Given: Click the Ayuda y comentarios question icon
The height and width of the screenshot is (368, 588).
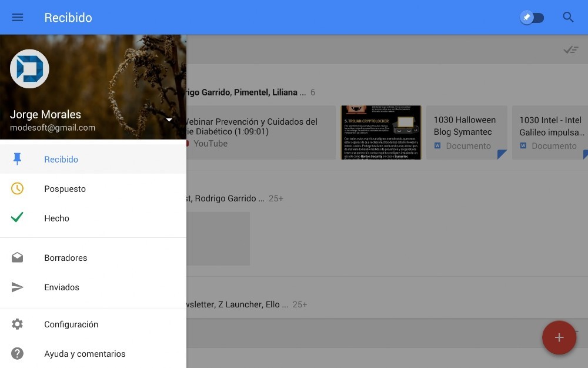Looking at the screenshot, I should [x=18, y=354].
